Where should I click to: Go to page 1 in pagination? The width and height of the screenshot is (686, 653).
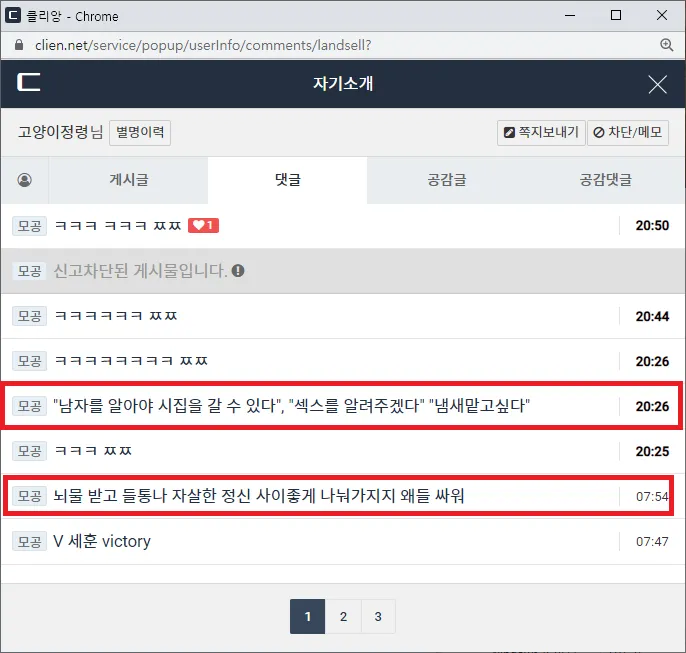click(x=308, y=616)
